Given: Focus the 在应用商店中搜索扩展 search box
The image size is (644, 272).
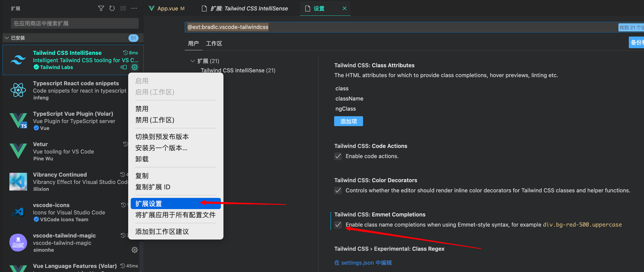Looking at the screenshot, I should [x=74, y=23].
